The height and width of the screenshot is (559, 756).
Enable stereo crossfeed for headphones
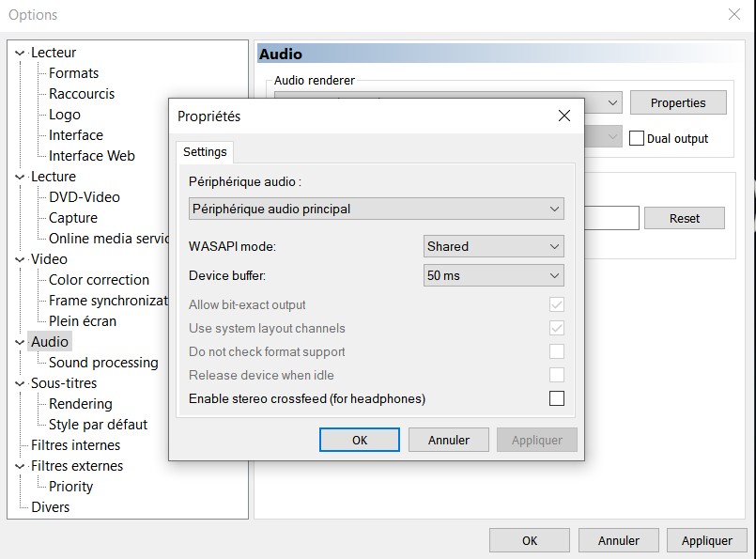point(556,398)
